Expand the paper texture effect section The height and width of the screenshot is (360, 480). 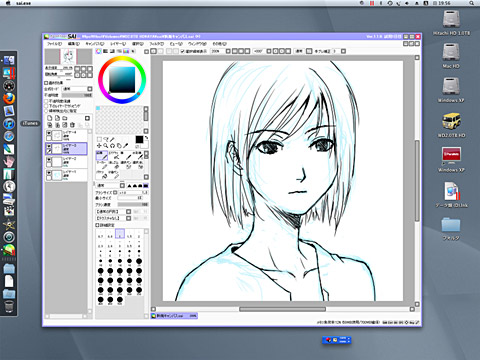(x=46, y=83)
